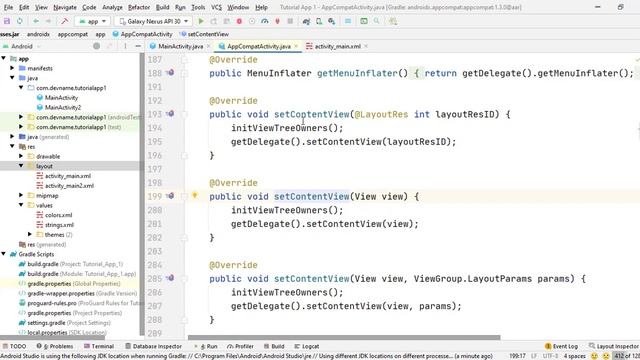This screenshot has height=360, width=640.
Task: Open the Profile app gauge icon
Action: [264, 21]
